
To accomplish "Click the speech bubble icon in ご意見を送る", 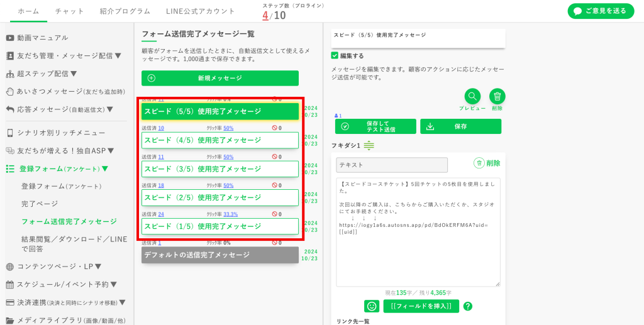I will pos(577,11).
